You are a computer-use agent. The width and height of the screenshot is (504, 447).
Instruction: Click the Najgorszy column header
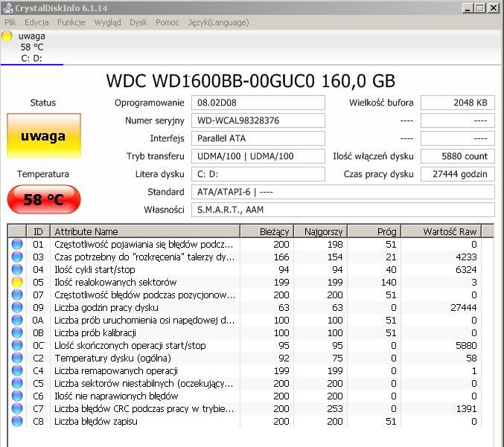pyautogui.click(x=320, y=231)
